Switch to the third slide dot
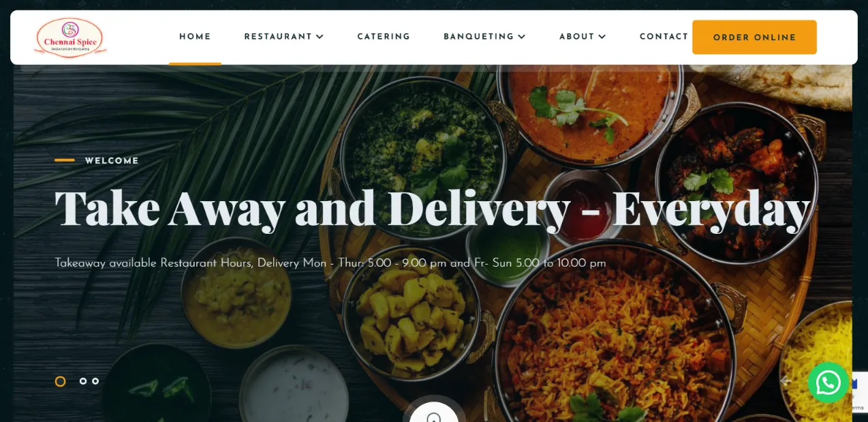Screen dimensions: 868x422 pos(95,381)
